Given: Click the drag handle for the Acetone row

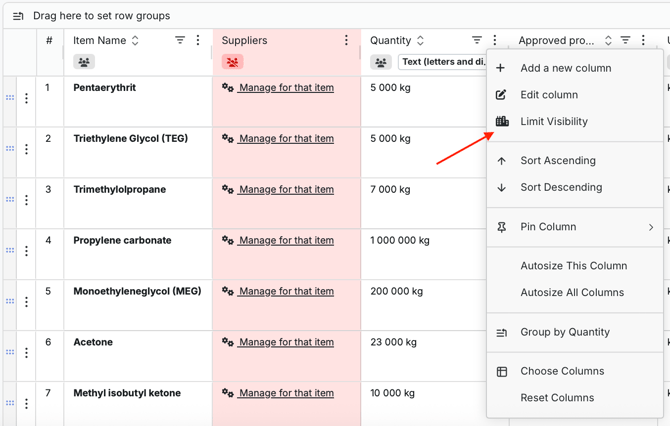Looking at the screenshot, I should [x=10, y=352].
